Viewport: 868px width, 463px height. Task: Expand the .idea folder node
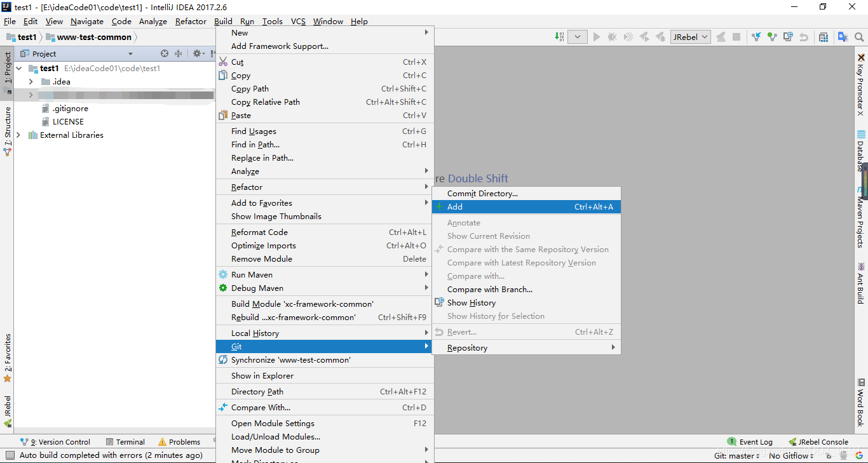(31, 81)
